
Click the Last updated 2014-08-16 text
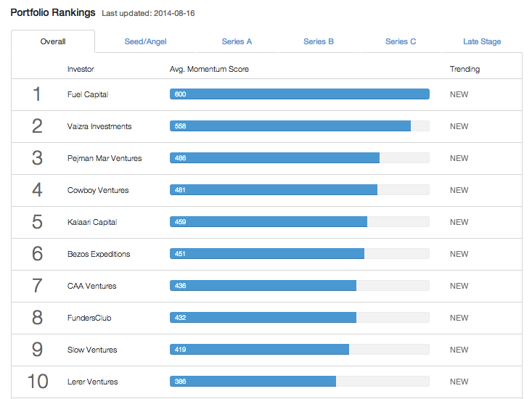[x=148, y=13]
